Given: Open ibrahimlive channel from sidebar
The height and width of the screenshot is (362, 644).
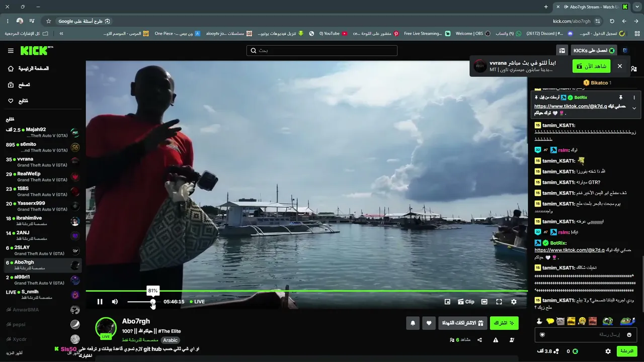Looking at the screenshot, I should pyautogui.click(x=43, y=221).
